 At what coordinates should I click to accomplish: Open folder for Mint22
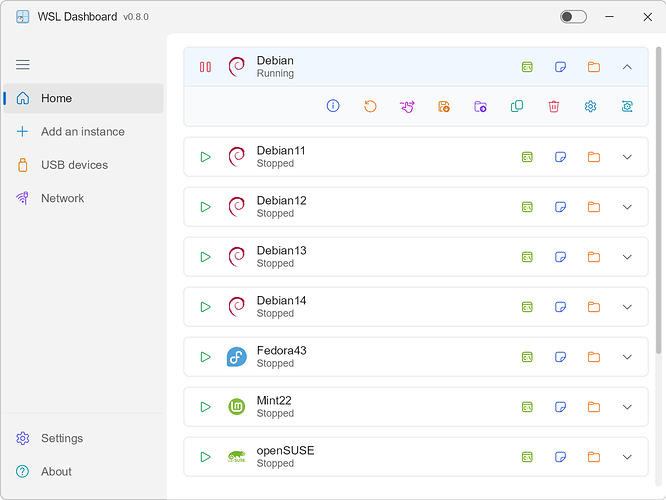594,407
